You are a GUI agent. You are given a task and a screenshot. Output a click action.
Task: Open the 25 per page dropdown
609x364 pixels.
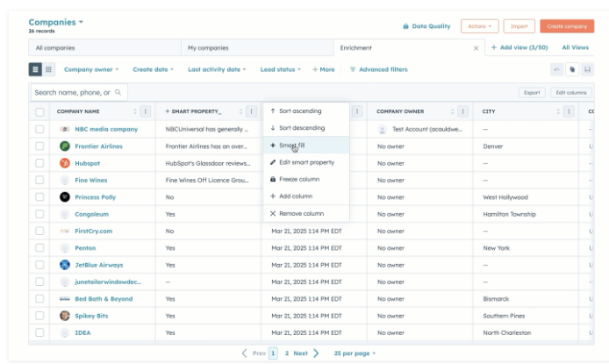(x=355, y=353)
